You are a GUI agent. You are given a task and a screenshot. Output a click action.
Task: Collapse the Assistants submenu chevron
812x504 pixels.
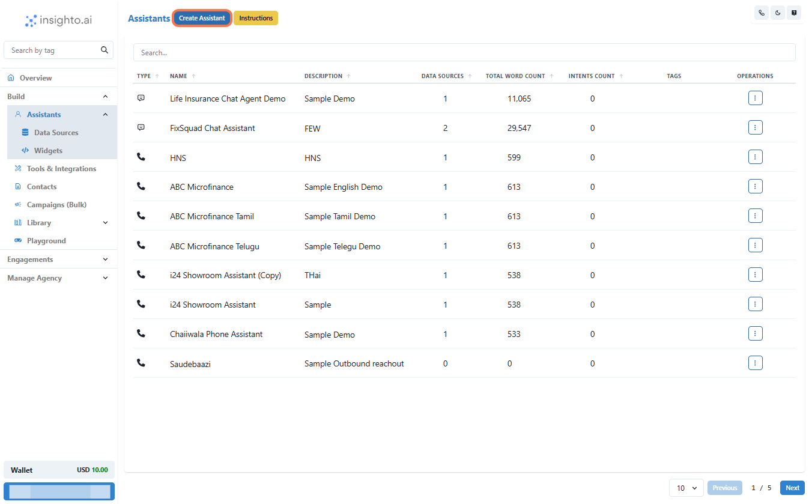106,115
